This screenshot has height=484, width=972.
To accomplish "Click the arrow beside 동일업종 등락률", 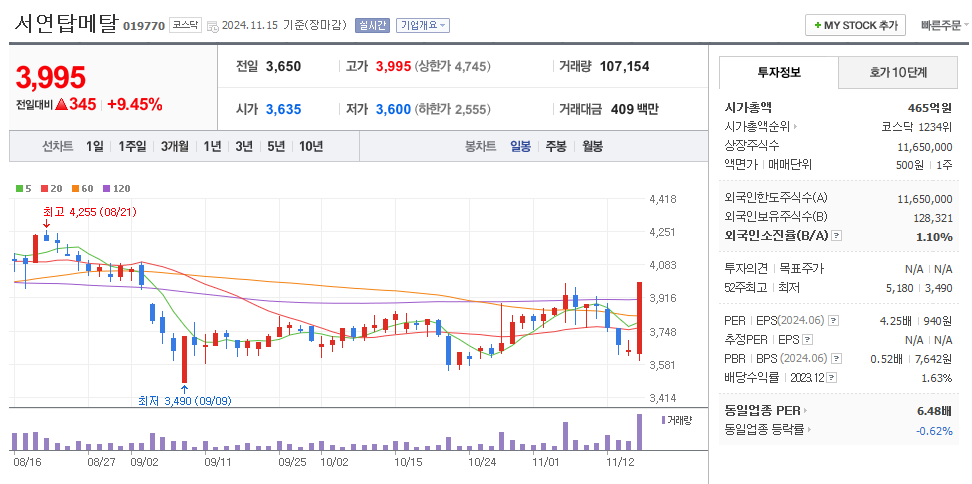I will pyautogui.click(x=810, y=429).
